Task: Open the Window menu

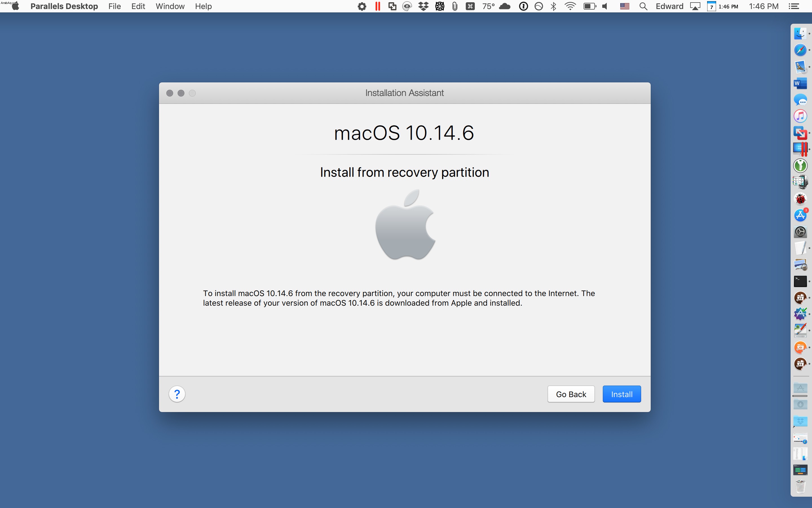Action: click(170, 6)
